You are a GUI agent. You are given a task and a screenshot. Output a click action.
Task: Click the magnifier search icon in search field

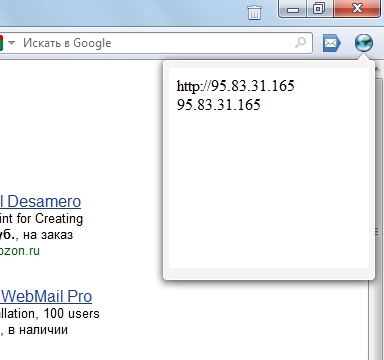pos(301,43)
